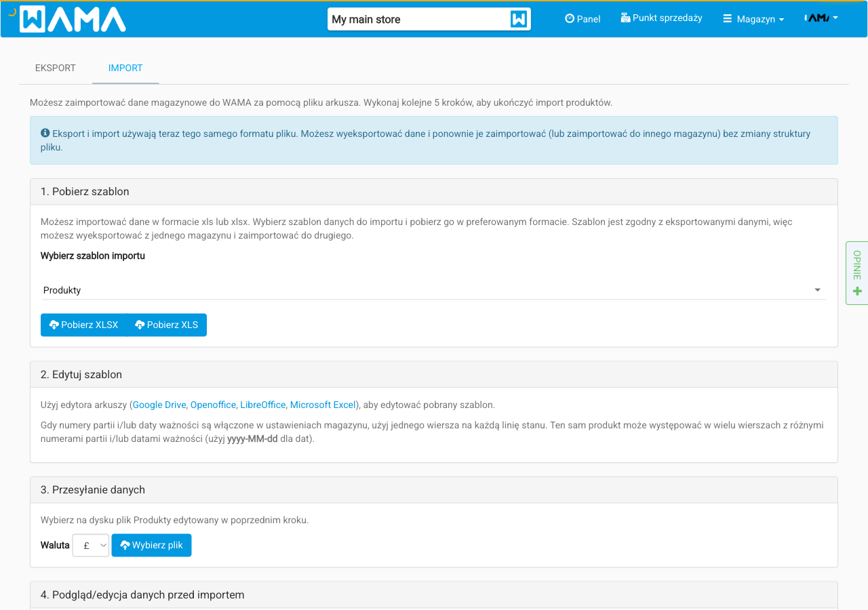Open the Produkty template dropdown
This screenshot has height=610, width=868.
[x=434, y=290]
